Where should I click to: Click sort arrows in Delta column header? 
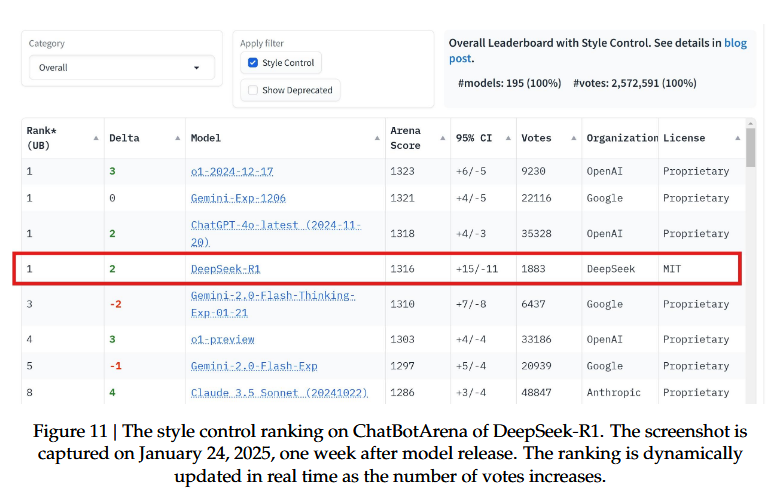point(177,138)
